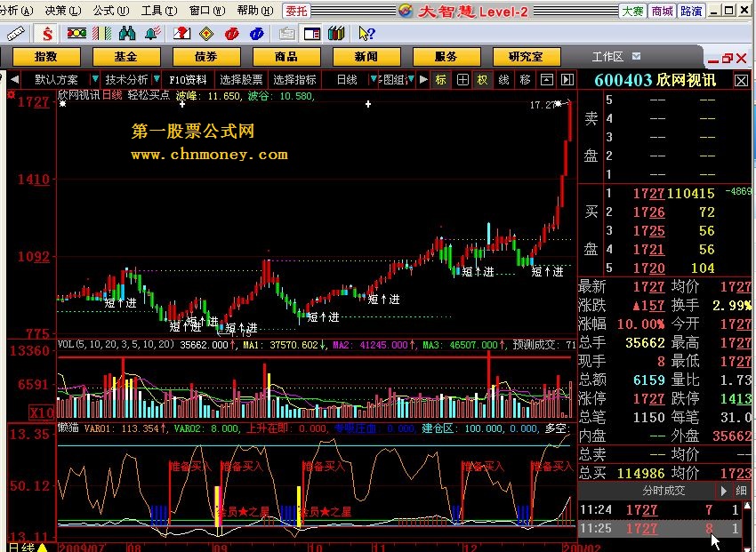Open the traffic light signal icon

(x=76, y=33)
